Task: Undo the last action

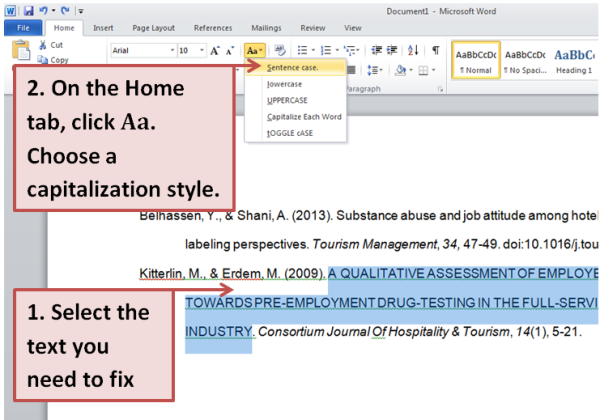Action: click(x=43, y=11)
